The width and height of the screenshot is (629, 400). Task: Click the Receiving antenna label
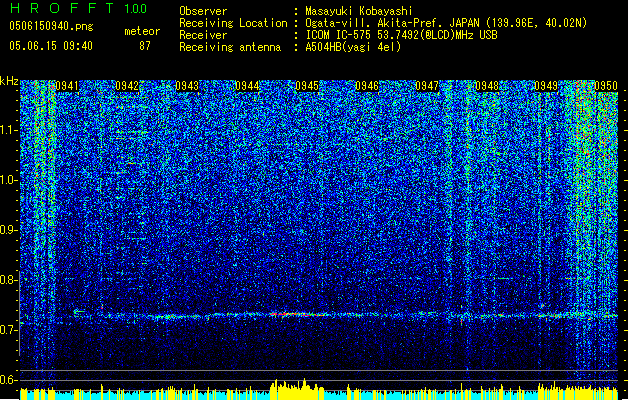pyautogui.click(x=230, y=47)
